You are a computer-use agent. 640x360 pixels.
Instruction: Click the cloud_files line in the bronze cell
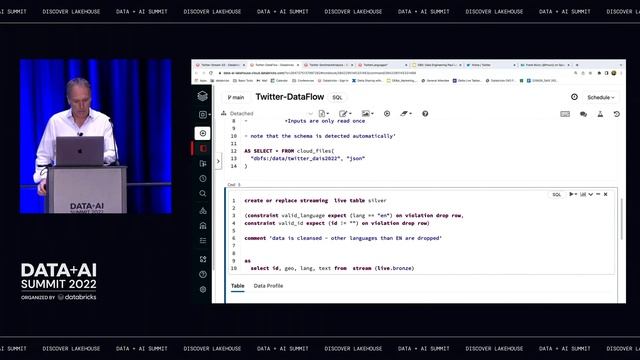click(x=289, y=151)
